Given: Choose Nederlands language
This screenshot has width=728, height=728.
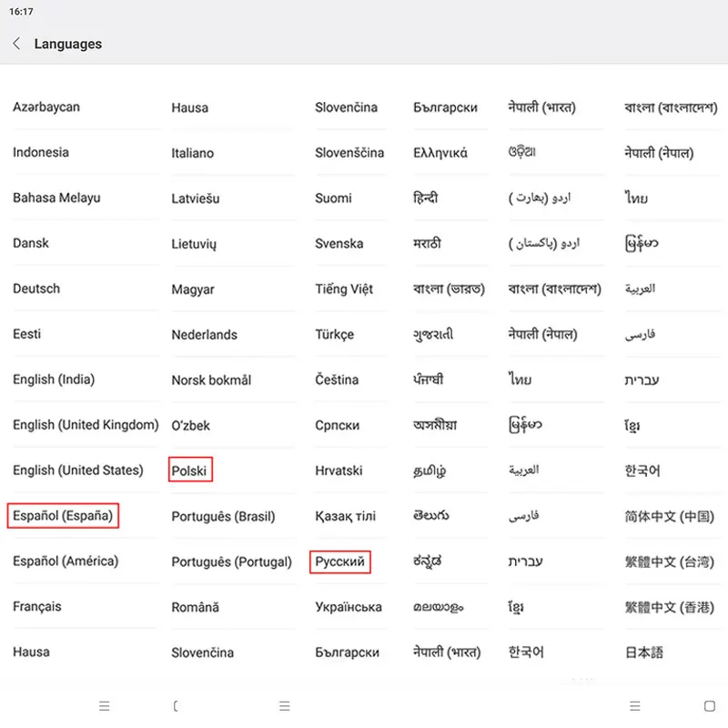Looking at the screenshot, I should point(204,335).
